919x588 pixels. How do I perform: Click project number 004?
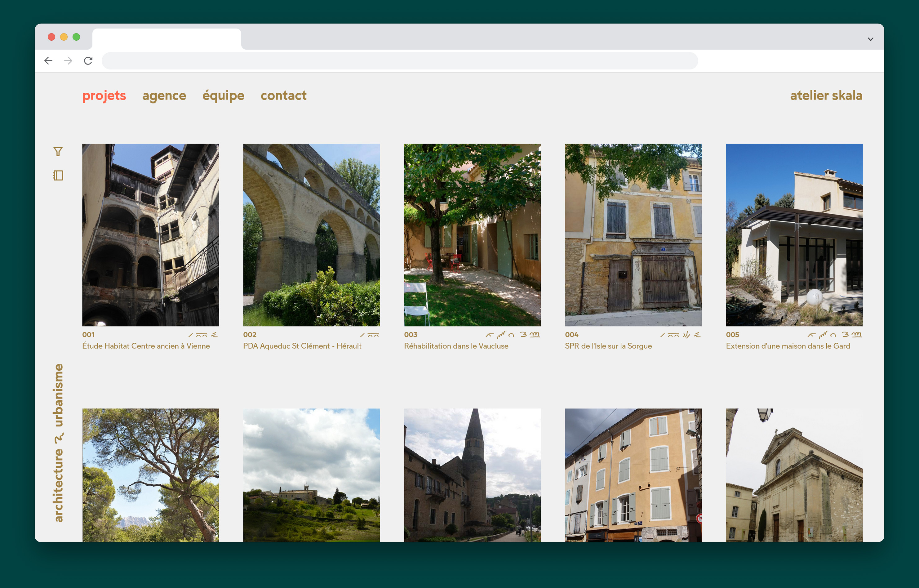pyautogui.click(x=572, y=335)
